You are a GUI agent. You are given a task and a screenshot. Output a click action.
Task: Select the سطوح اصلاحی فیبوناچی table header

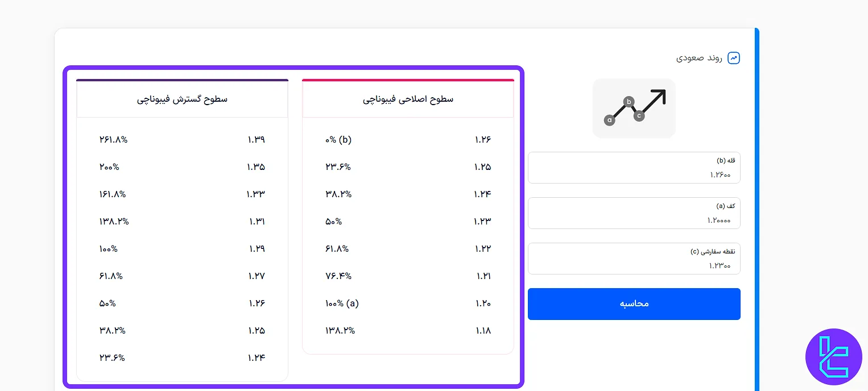408,98
